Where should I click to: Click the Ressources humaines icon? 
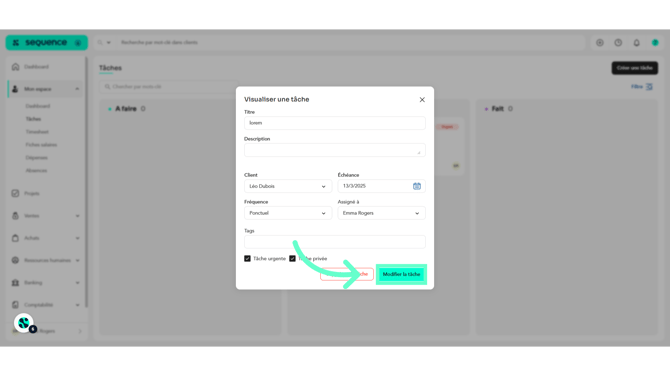15,260
